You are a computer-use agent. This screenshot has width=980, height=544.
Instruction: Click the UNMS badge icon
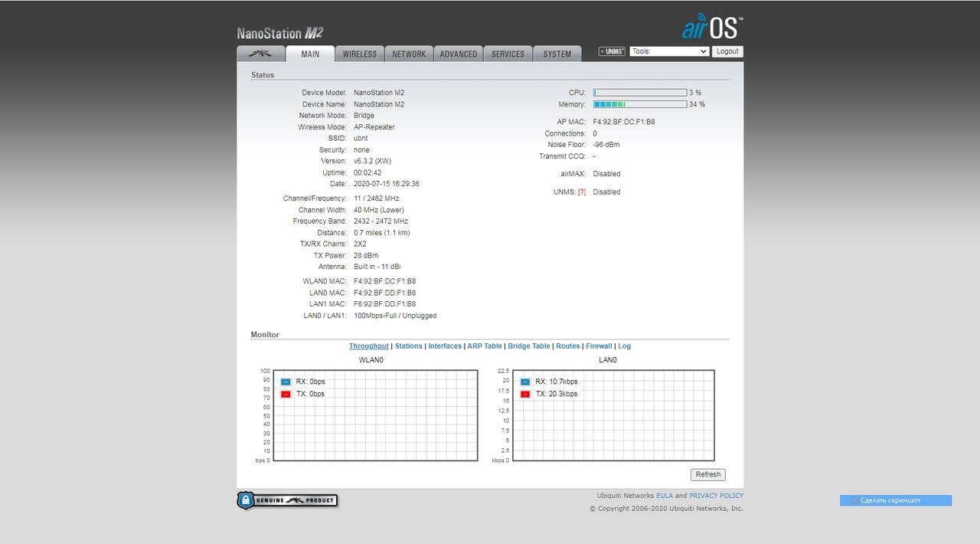[x=612, y=51]
